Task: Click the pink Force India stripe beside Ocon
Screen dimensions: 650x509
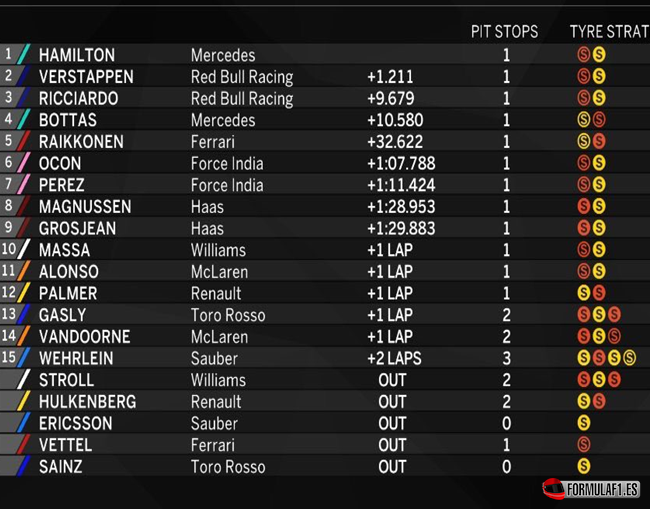Action: [x=24, y=162]
